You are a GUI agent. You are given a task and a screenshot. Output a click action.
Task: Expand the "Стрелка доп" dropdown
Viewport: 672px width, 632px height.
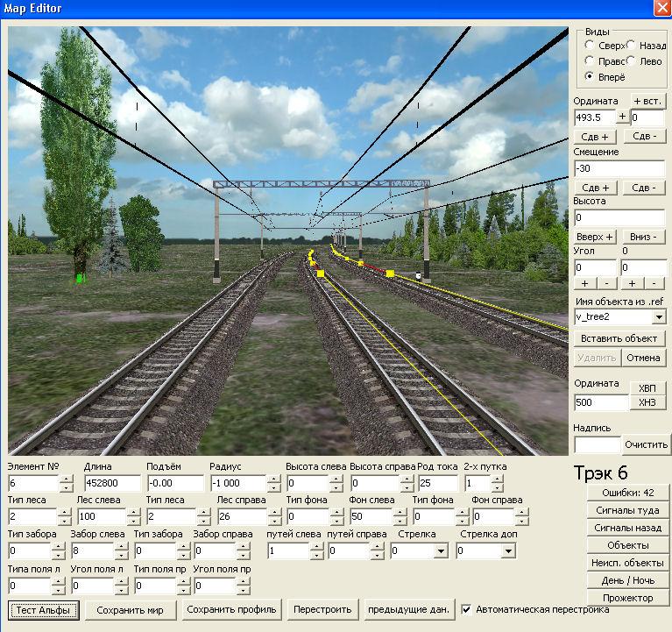[508, 551]
